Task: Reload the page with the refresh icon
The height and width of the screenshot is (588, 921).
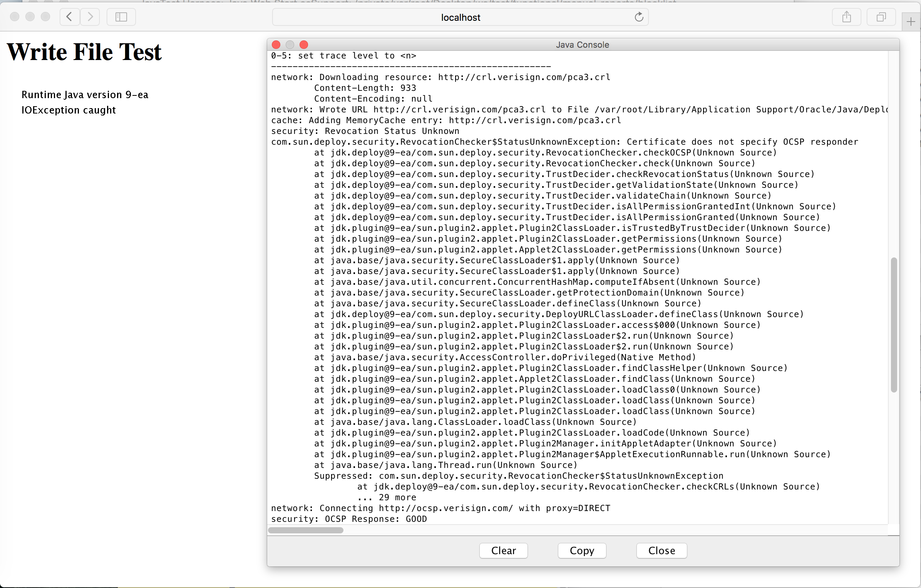Action: pyautogui.click(x=639, y=17)
